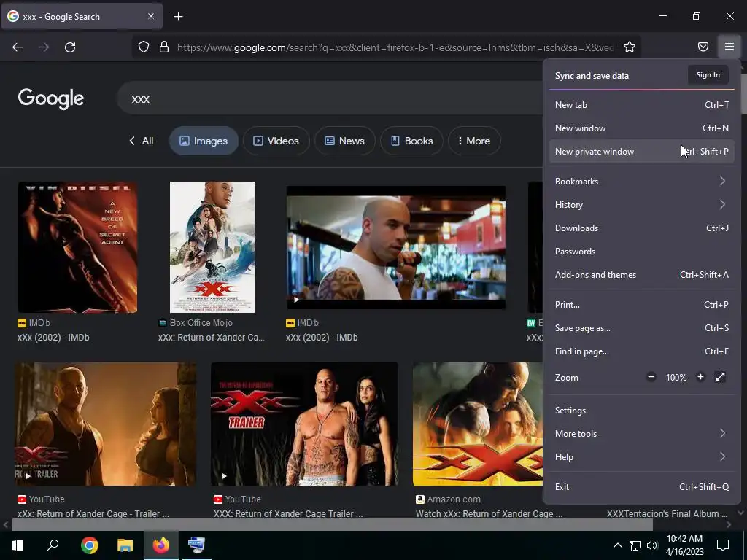Viewport: 747px width, 560px height.
Task: Open tracking protection shield icon
Action: (x=144, y=47)
